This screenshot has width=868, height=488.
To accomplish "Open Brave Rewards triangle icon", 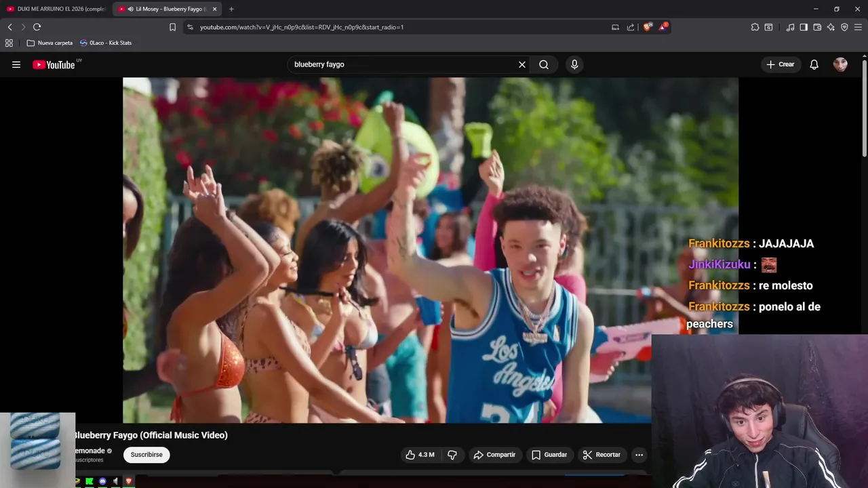I will pyautogui.click(x=663, y=27).
